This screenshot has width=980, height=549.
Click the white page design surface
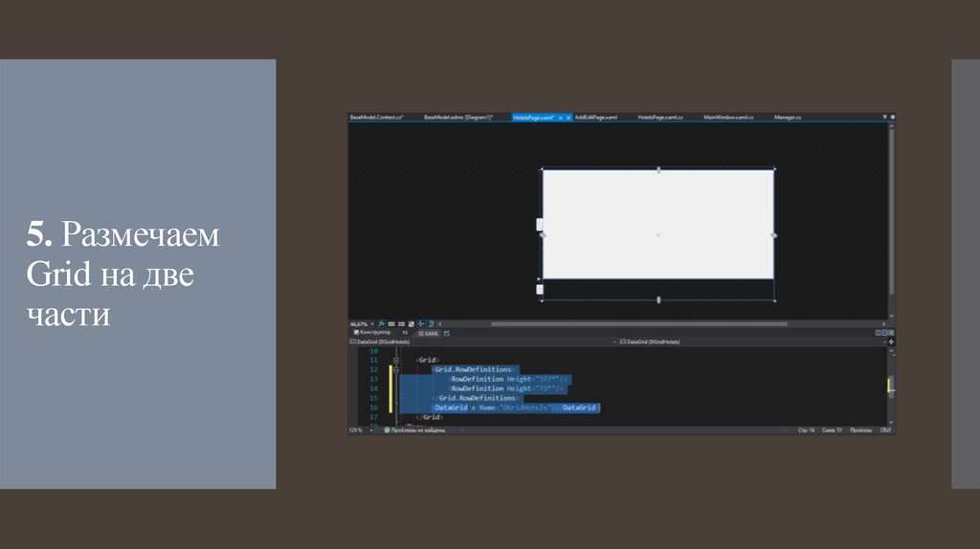click(657, 224)
